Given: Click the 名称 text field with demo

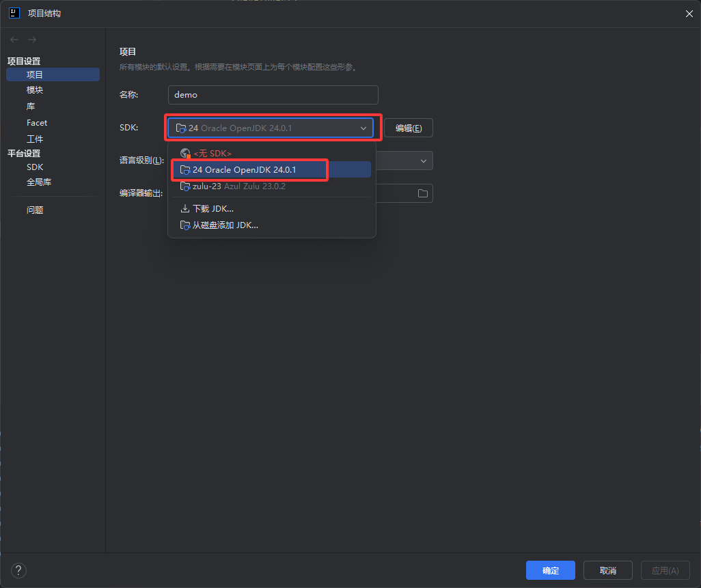Looking at the screenshot, I should tap(273, 95).
